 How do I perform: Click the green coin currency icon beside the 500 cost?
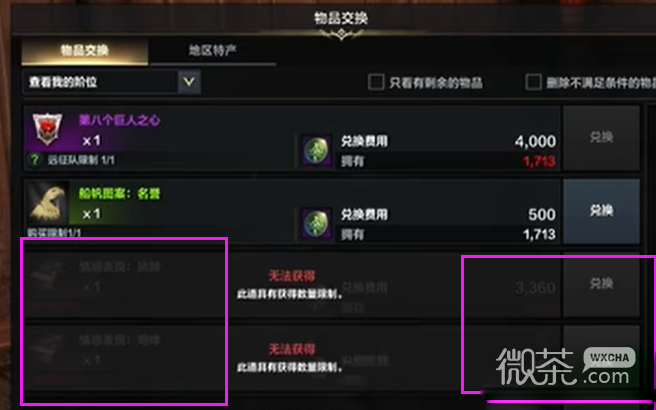point(315,224)
